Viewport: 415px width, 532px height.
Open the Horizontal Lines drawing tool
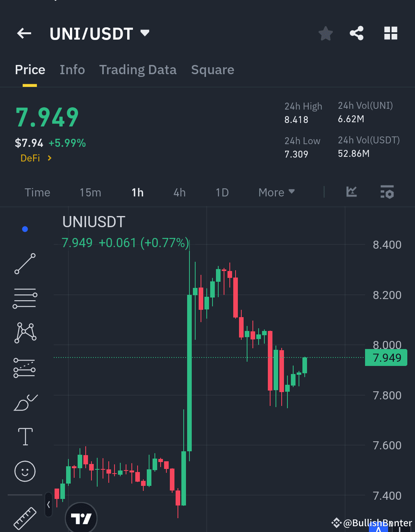pos(25,298)
